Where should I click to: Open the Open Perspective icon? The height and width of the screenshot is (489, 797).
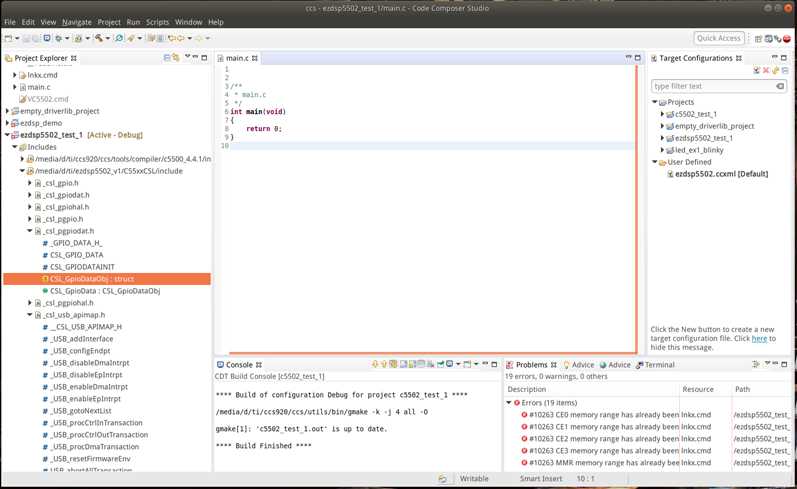point(758,39)
